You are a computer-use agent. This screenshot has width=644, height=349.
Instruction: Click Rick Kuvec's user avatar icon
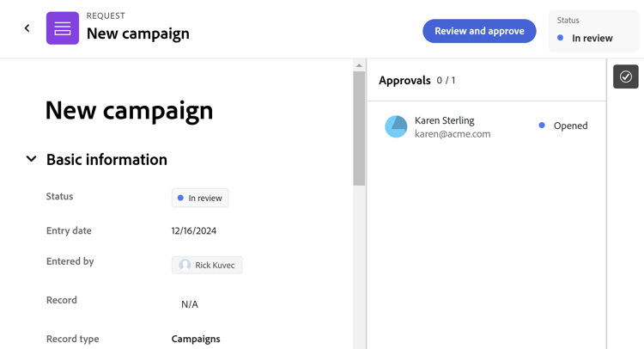[x=185, y=265]
